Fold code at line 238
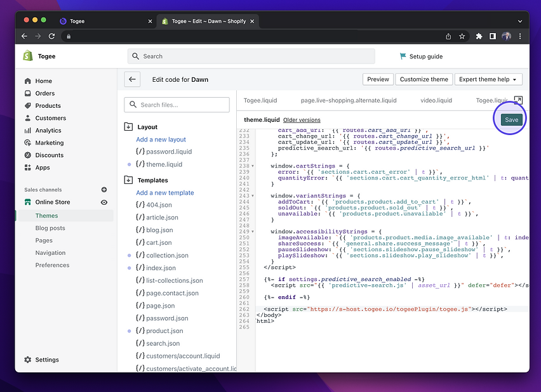Screen dimensions: 541x392 click(253, 166)
